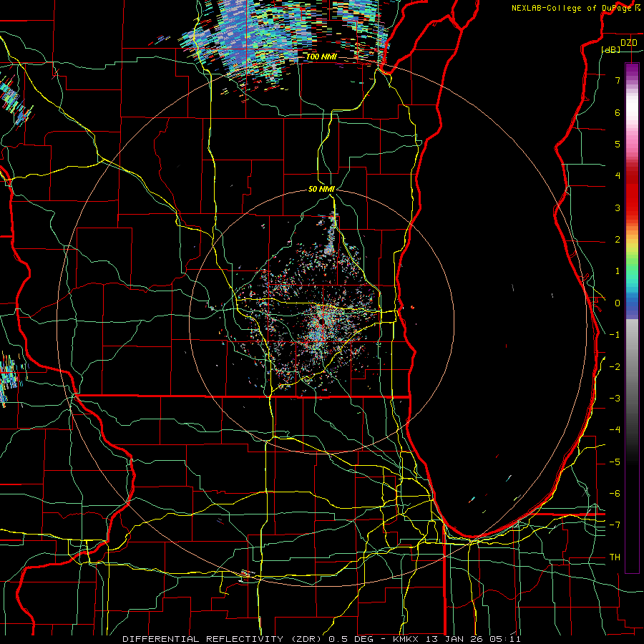
Task: Click the legend value -4
Action: tap(615, 429)
